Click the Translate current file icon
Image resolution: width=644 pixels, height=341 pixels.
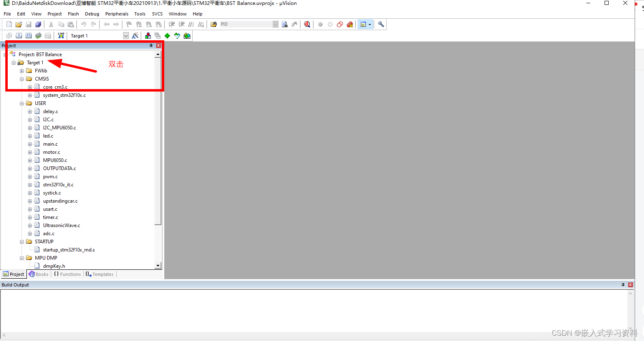(x=9, y=36)
